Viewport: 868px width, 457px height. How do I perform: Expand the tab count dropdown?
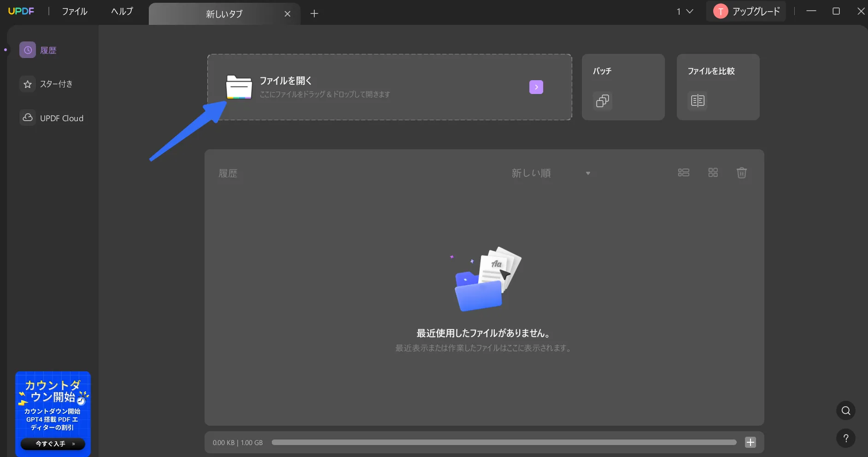coord(685,12)
